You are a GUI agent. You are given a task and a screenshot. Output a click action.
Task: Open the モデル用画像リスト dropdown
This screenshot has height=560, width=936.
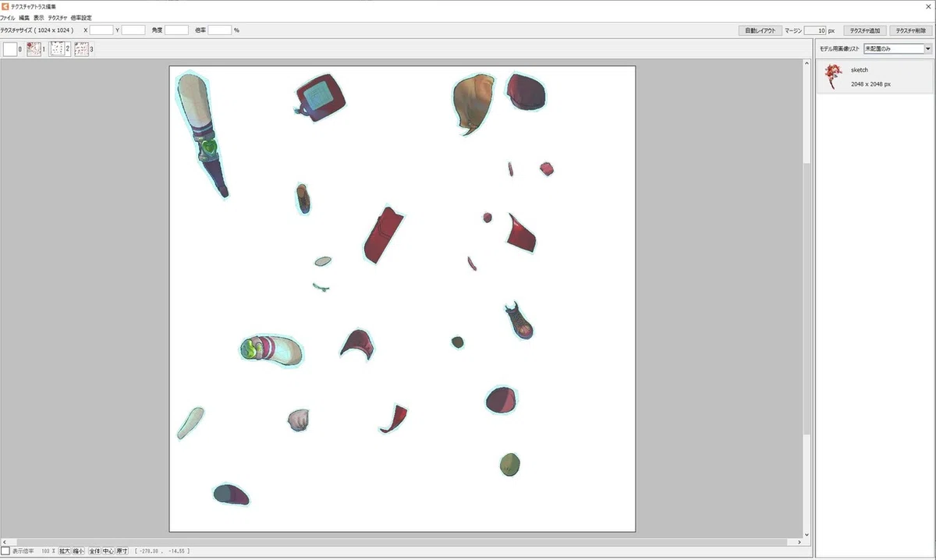(898, 48)
